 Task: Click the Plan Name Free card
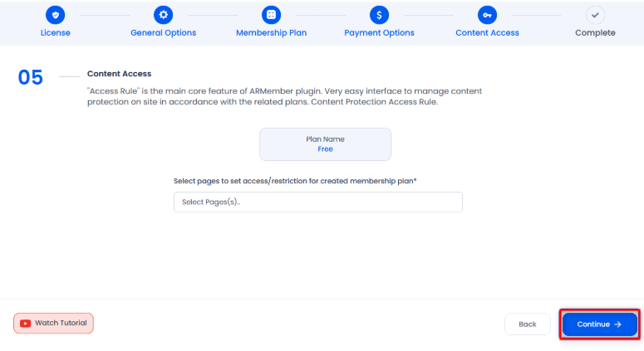click(x=325, y=144)
